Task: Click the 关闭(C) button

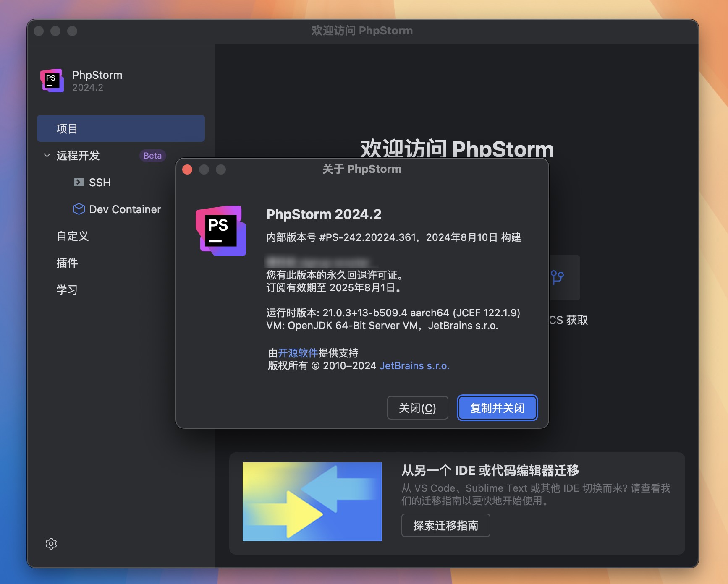Action: [417, 408]
